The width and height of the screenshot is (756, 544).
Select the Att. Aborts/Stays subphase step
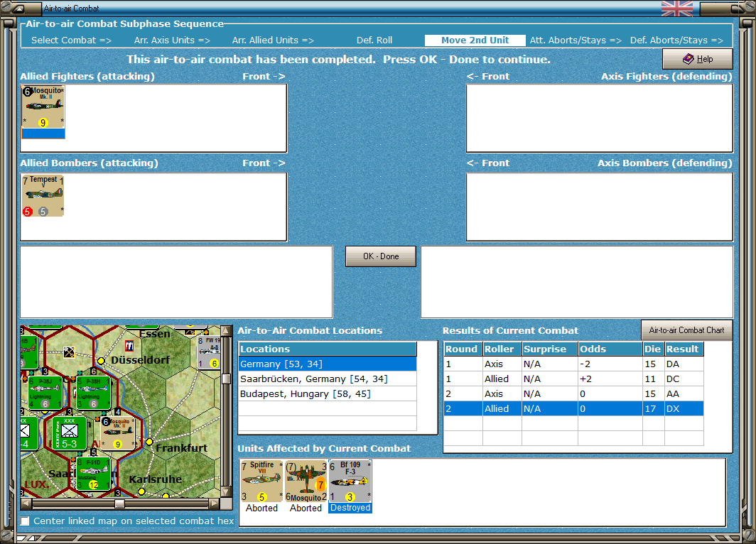point(576,40)
